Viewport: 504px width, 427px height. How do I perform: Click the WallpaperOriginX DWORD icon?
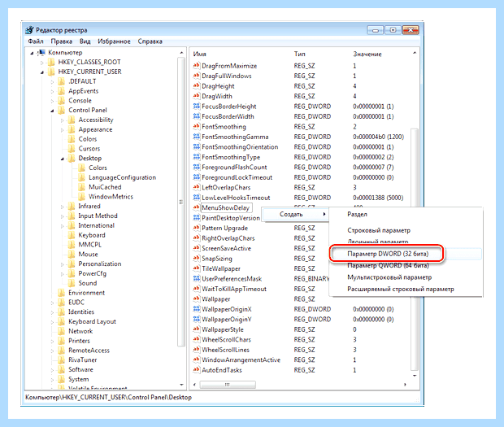197,309
